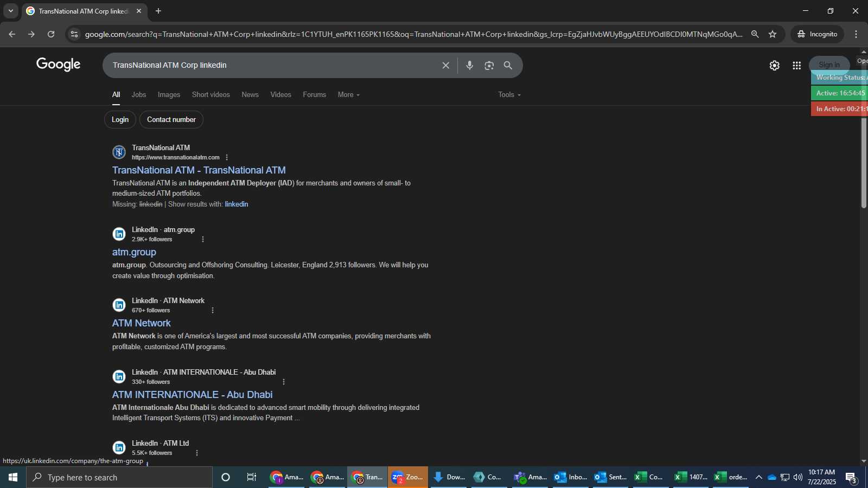Screen dimensions: 868x488
Task: Open options for ATM Network result
Action: tap(213, 310)
